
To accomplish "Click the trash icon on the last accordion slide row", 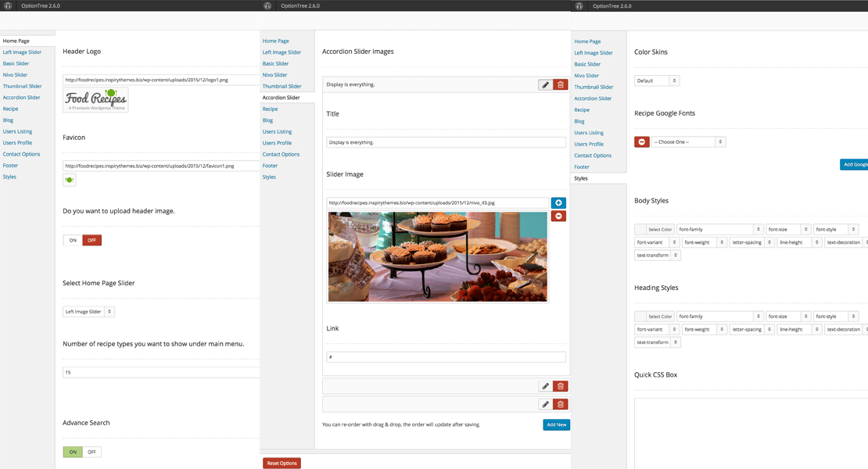I will (x=560, y=404).
